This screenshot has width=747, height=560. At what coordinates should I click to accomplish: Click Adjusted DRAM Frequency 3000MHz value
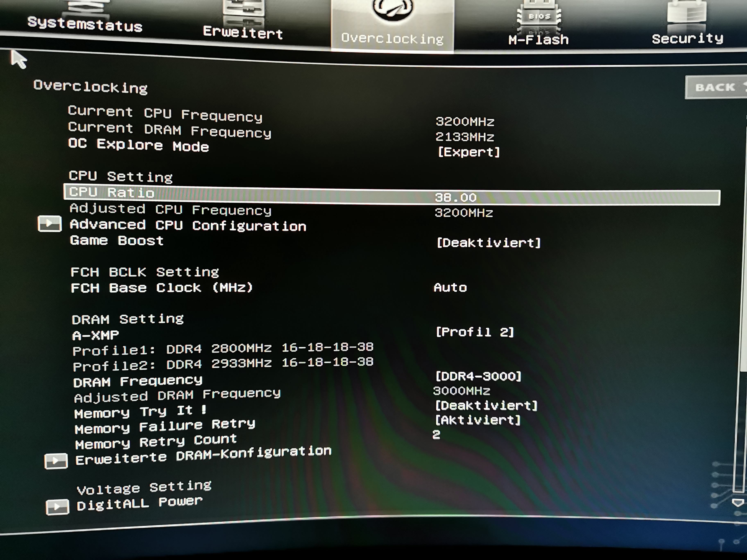pyautogui.click(x=461, y=391)
